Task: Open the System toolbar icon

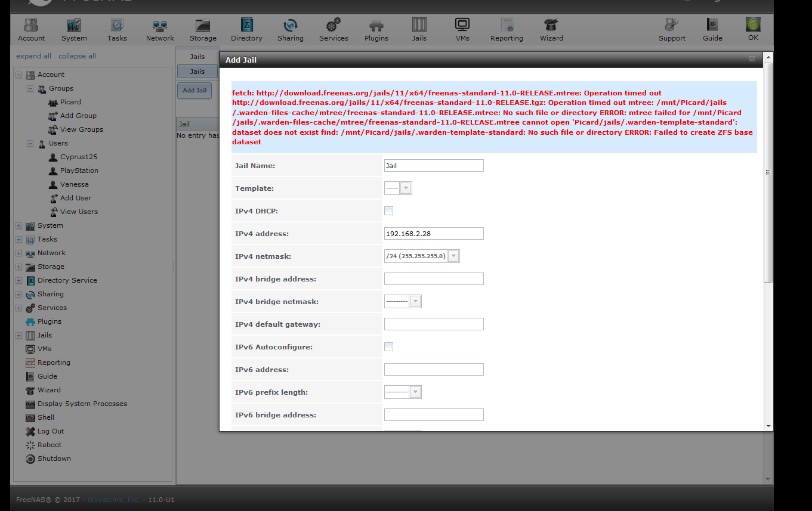Action: pyautogui.click(x=74, y=30)
